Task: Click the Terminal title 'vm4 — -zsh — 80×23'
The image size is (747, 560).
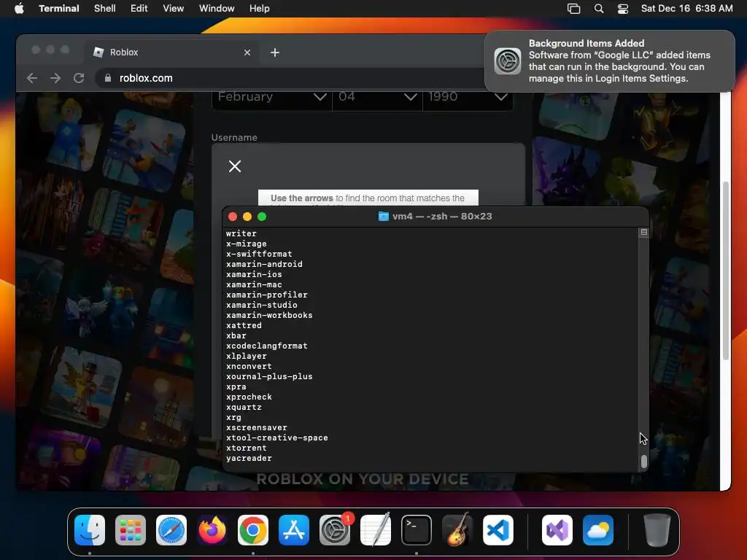Action: [x=442, y=217]
